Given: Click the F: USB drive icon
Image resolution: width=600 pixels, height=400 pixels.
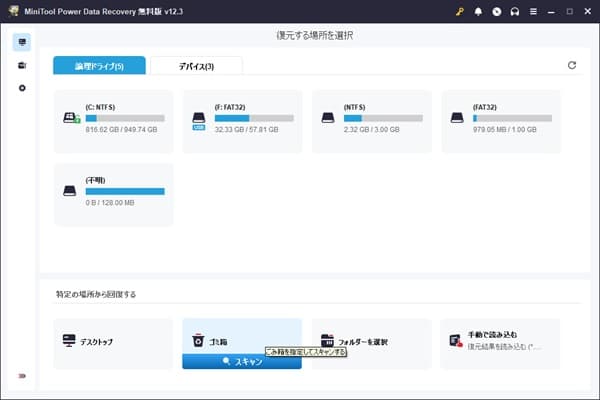Looking at the screenshot, I should coord(199,121).
